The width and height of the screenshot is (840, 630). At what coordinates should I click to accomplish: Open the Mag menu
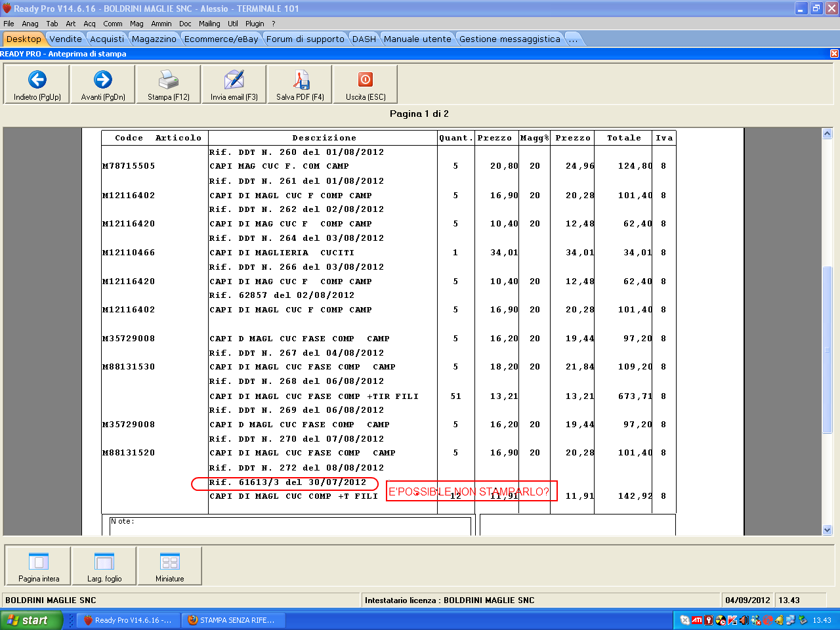pos(136,24)
